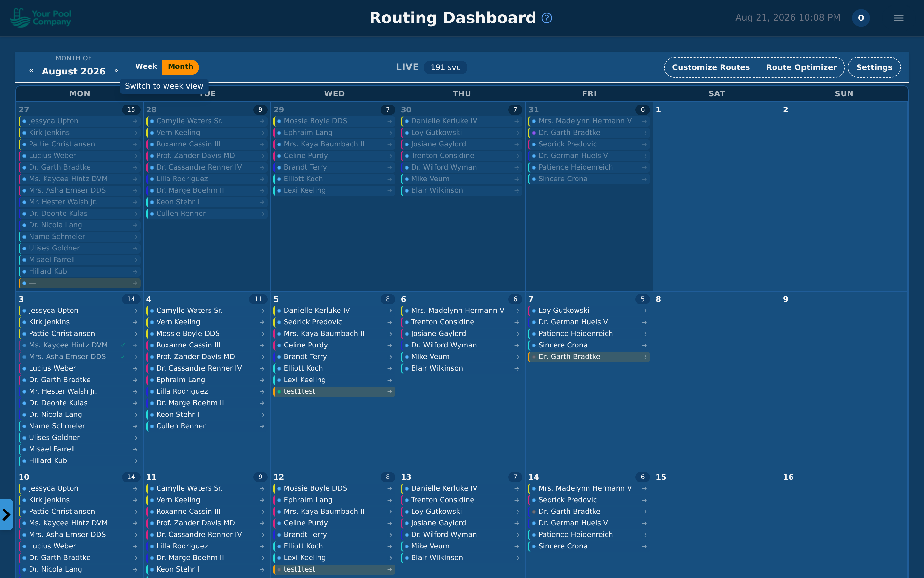Image resolution: width=924 pixels, height=578 pixels.
Task: Open Lucius Weber on Aug 3
Action: coord(80,369)
